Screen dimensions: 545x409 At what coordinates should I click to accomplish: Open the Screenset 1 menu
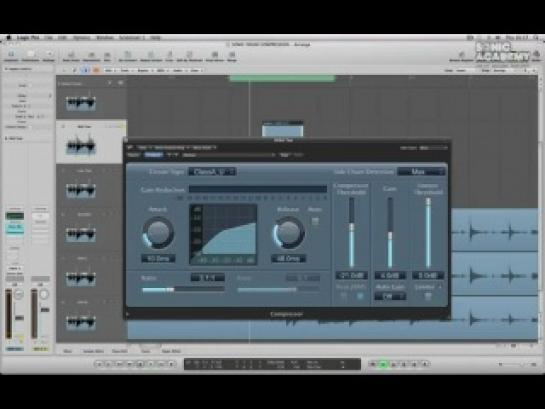tap(131, 38)
